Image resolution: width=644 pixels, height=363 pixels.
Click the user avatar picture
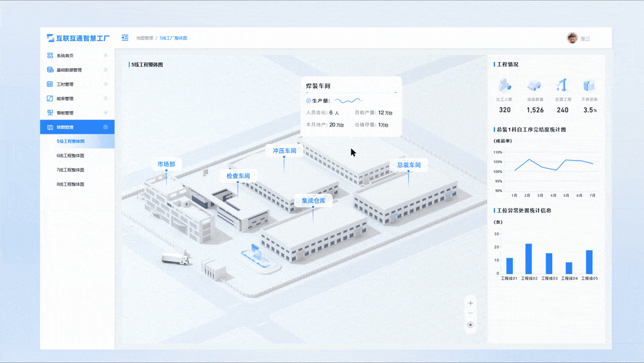click(572, 38)
